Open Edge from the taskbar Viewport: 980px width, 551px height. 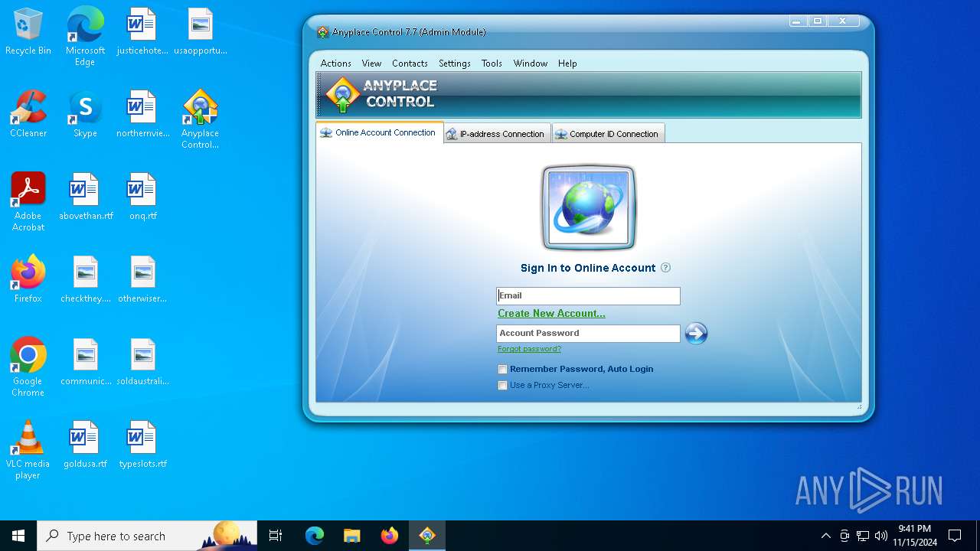tap(315, 536)
